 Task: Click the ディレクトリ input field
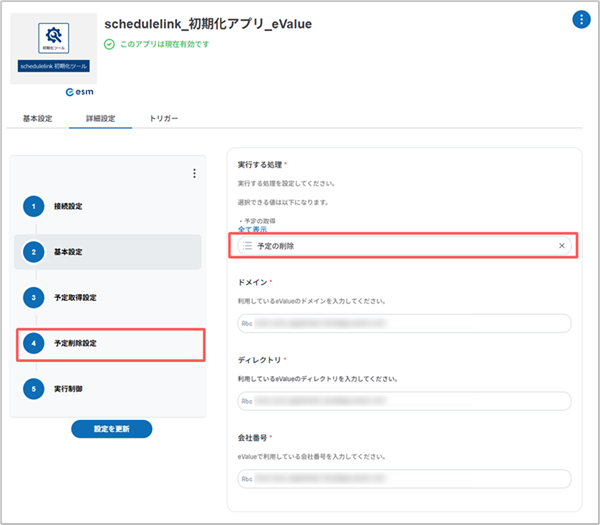(x=405, y=401)
